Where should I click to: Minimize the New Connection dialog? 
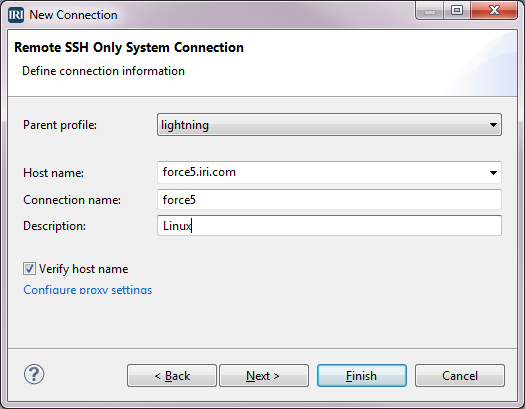(430, 10)
